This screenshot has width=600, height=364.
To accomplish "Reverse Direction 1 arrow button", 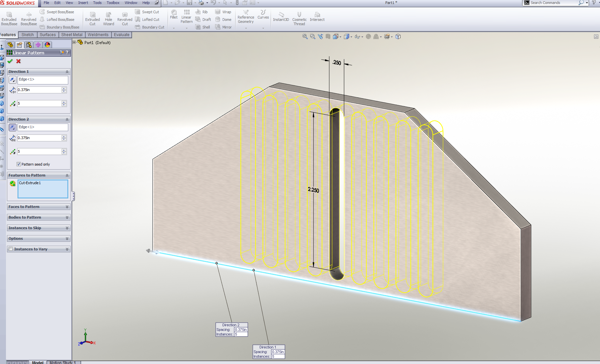I will tap(12, 80).
